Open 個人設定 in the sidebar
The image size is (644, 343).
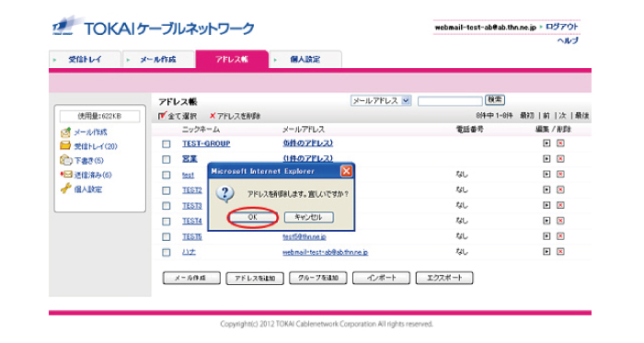tap(88, 189)
